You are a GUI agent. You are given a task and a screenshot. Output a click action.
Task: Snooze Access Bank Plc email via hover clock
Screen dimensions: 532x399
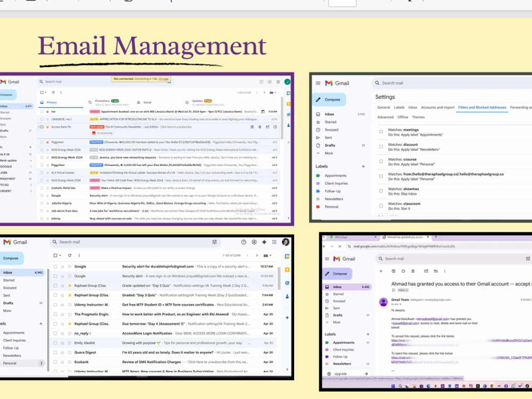click(x=275, y=127)
